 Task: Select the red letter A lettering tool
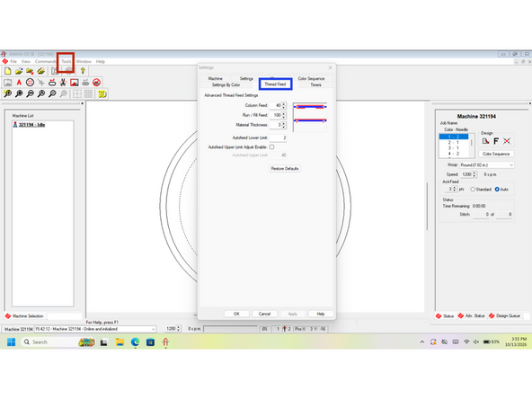pos(19,83)
